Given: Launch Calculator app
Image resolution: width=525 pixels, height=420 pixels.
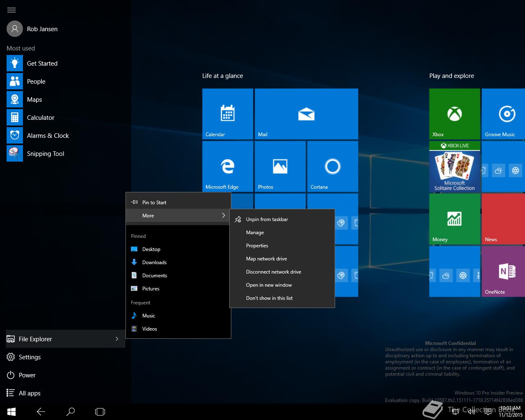Looking at the screenshot, I should tap(66, 117).
